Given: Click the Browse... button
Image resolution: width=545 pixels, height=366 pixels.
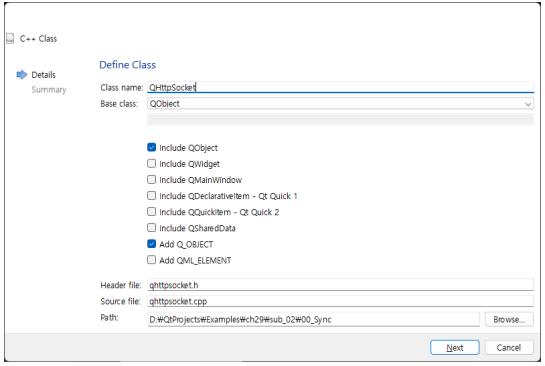Looking at the screenshot, I should coord(509,319).
